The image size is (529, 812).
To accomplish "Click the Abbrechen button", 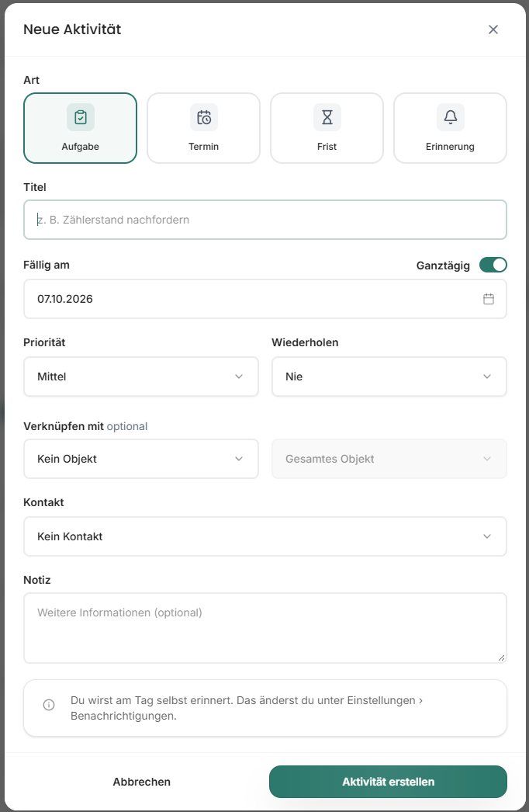I will (141, 782).
